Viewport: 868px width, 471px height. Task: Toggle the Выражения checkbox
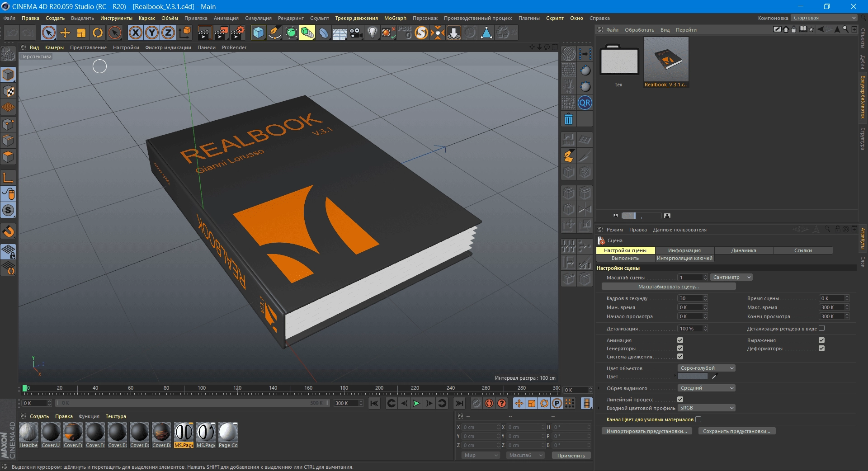pos(821,340)
